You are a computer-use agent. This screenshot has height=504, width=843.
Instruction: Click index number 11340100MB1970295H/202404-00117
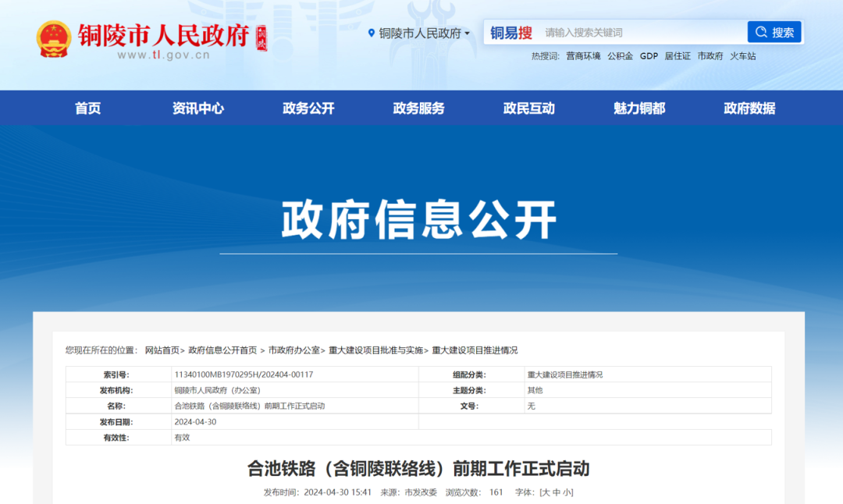[244, 374]
